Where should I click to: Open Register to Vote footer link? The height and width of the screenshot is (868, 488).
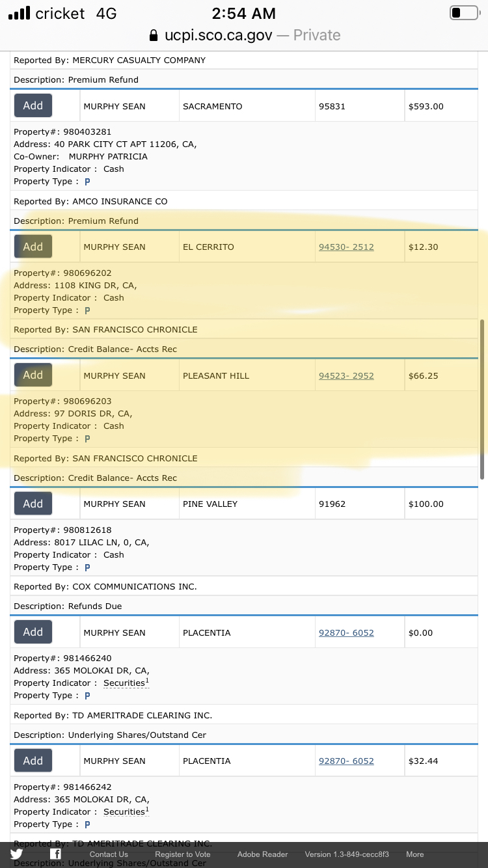pyautogui.click(x=183, y=854)
